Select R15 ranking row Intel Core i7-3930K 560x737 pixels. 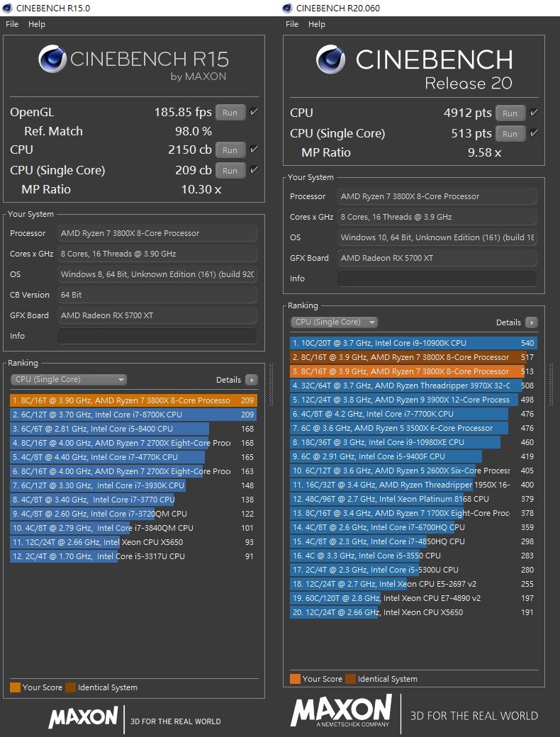tap(133, 485)
